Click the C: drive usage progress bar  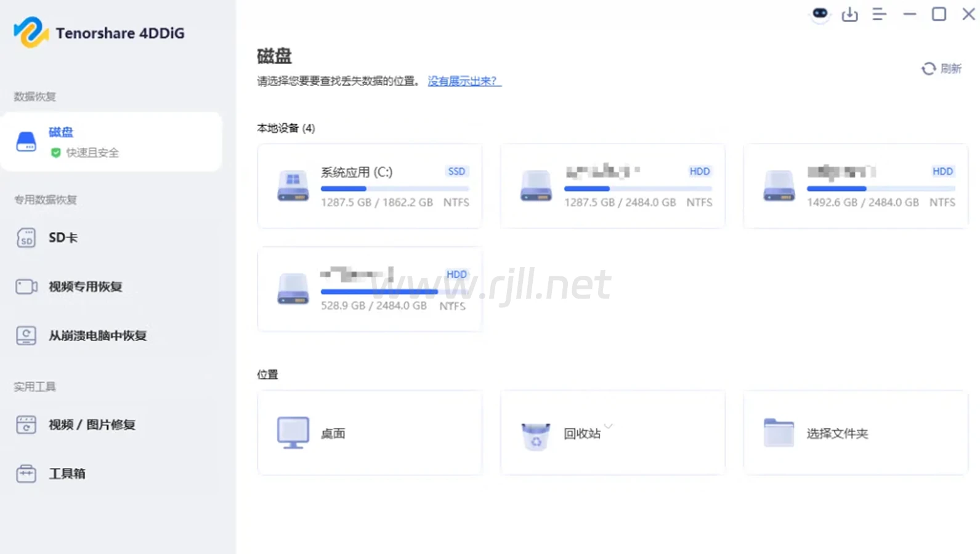pyautogui.click(x=394, y=188)
